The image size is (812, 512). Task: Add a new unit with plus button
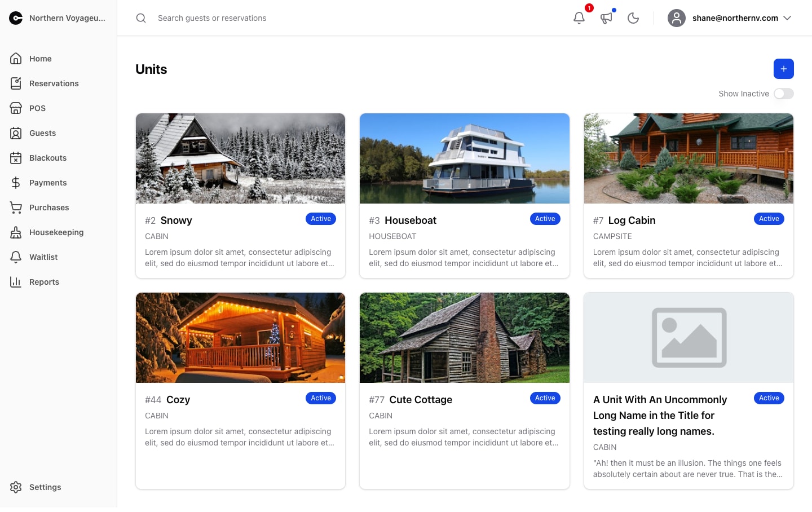[784, 69]
